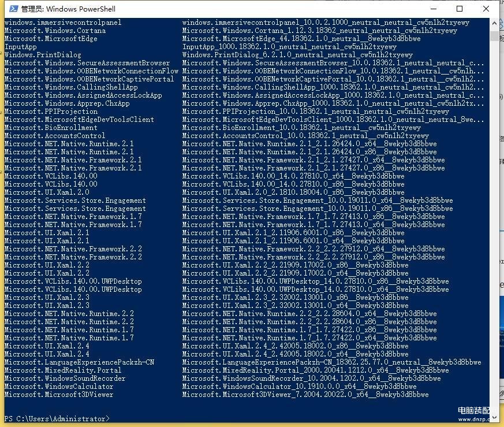This screenshot has height=427, width=504.
Task: Click Microsoft.WindowsSoundRecorder name entry
Action: coord(65,378)
